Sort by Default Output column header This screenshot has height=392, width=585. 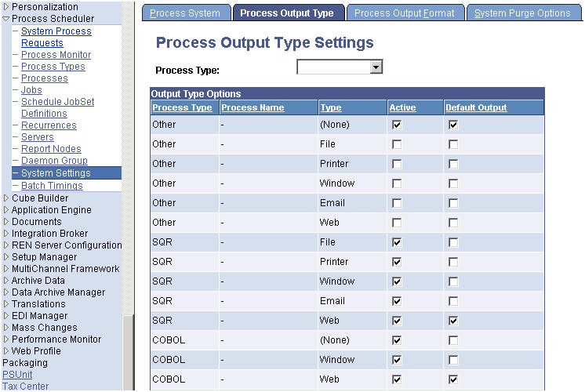click(x=476, y=107)
